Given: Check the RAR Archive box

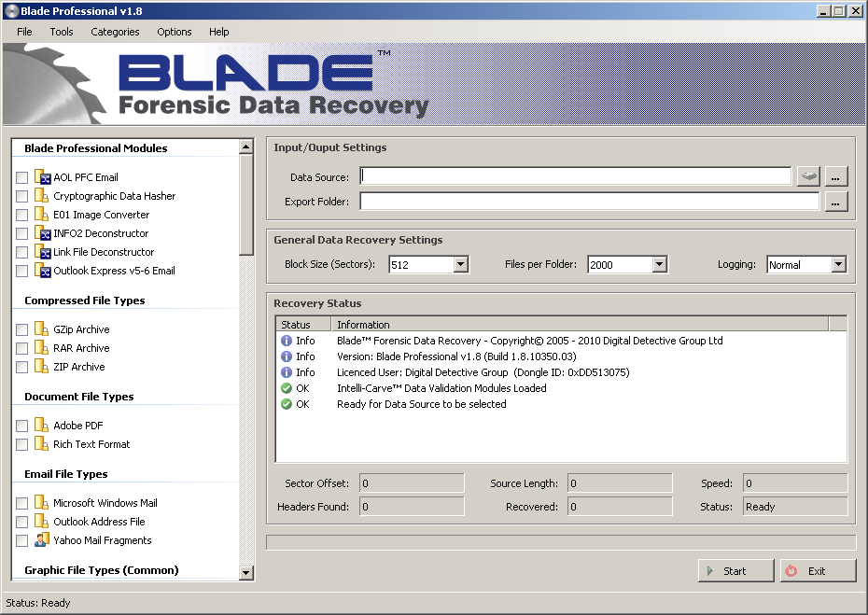Looking at the screenshot, I should (21, 348).
